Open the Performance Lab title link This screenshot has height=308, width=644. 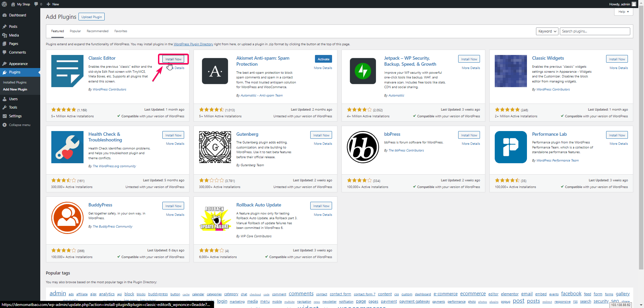[549, 134]
